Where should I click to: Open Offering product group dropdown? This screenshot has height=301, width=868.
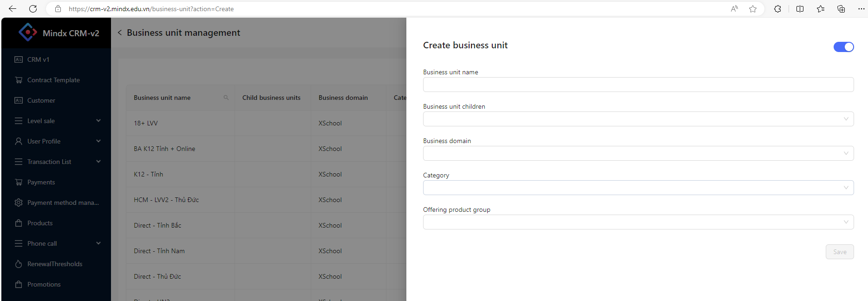tap(638, 222)
